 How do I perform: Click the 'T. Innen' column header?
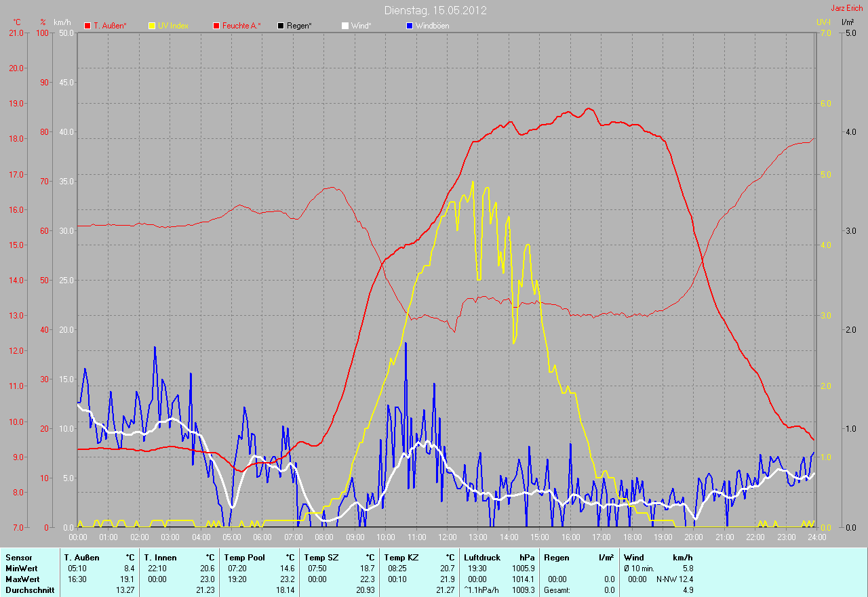click(160, 558)
